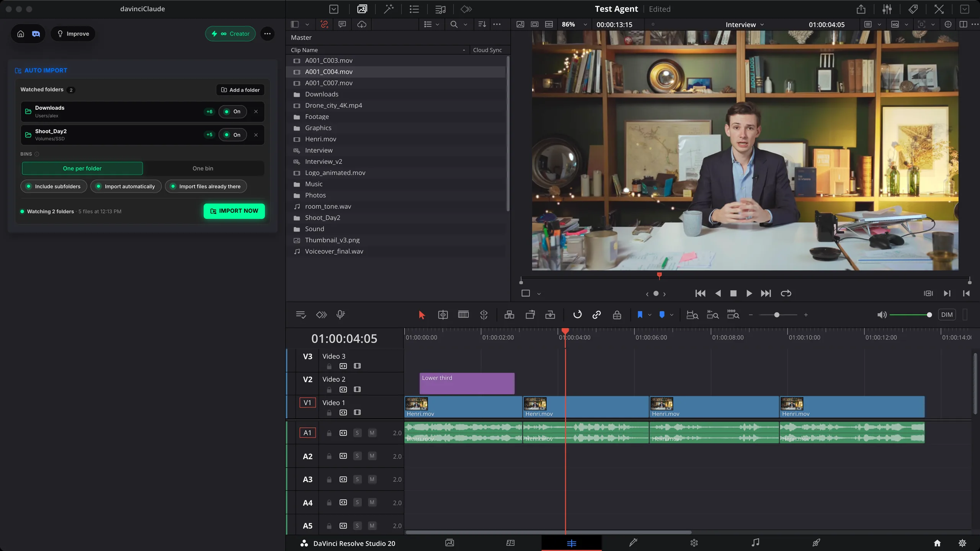The width and height of the screenshot is (980, 551).
Task: Click the blue Flag icon
Action: [640, 315]
